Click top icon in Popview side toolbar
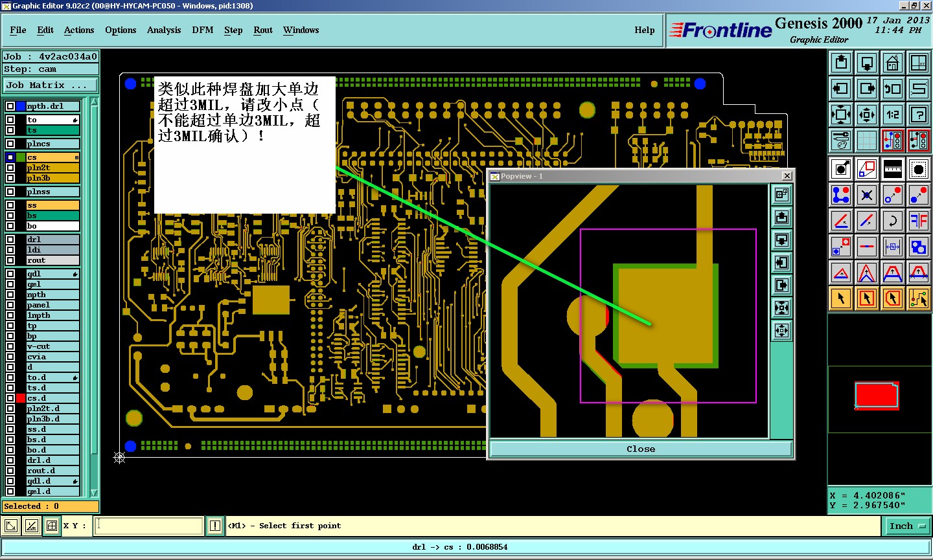 pos(782,194)
